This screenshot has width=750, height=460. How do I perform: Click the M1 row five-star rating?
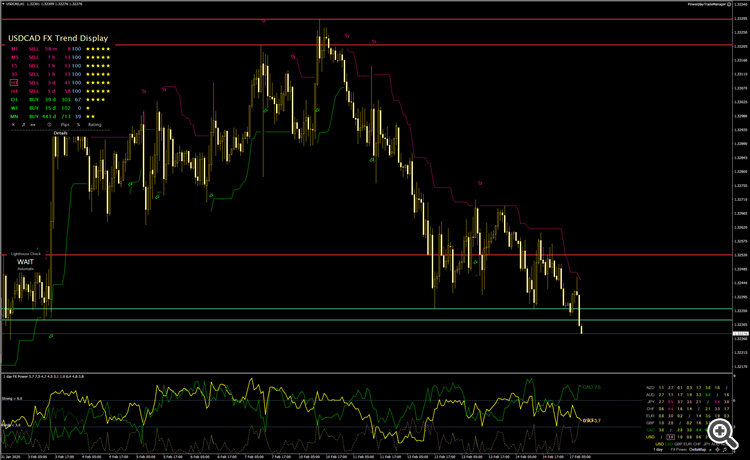98,49
